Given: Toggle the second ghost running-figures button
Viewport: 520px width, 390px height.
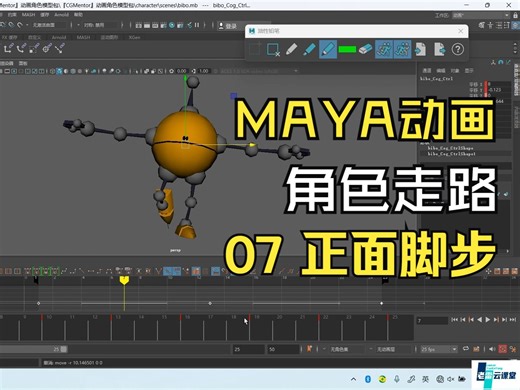Looking at the screenshot, I should click(402, 49).
